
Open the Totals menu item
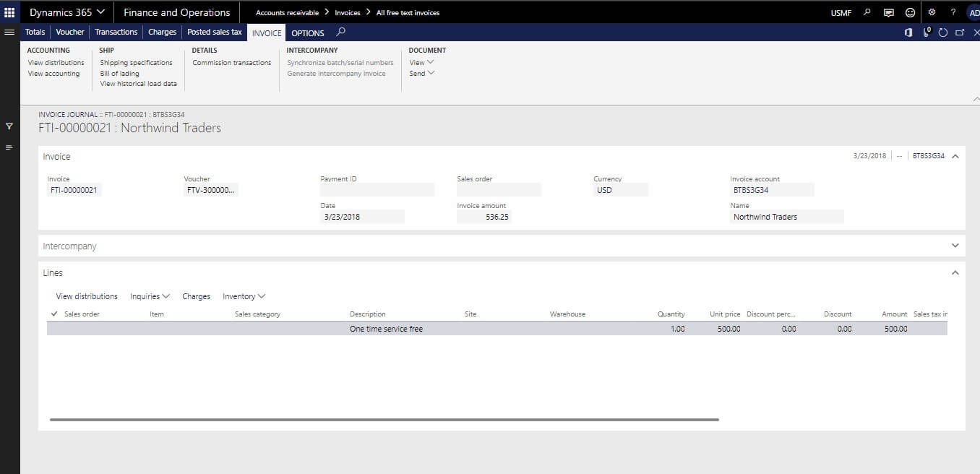[35, 32]
